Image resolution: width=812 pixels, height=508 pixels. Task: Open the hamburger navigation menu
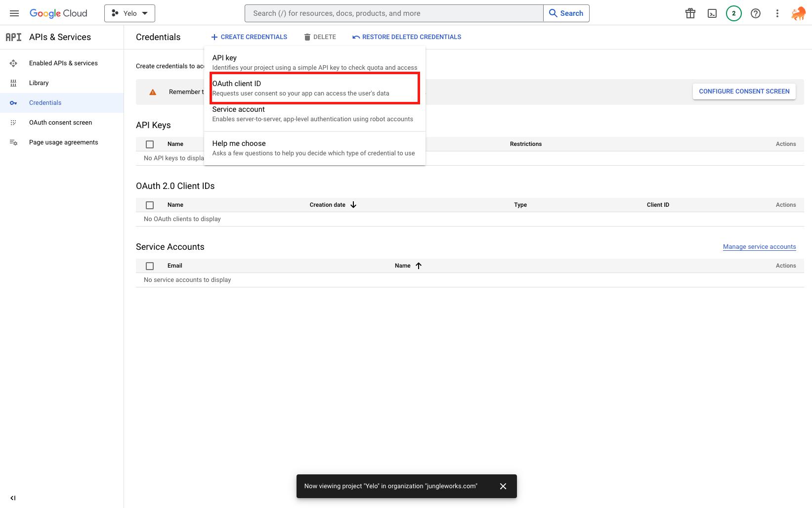tap(14, 13)
